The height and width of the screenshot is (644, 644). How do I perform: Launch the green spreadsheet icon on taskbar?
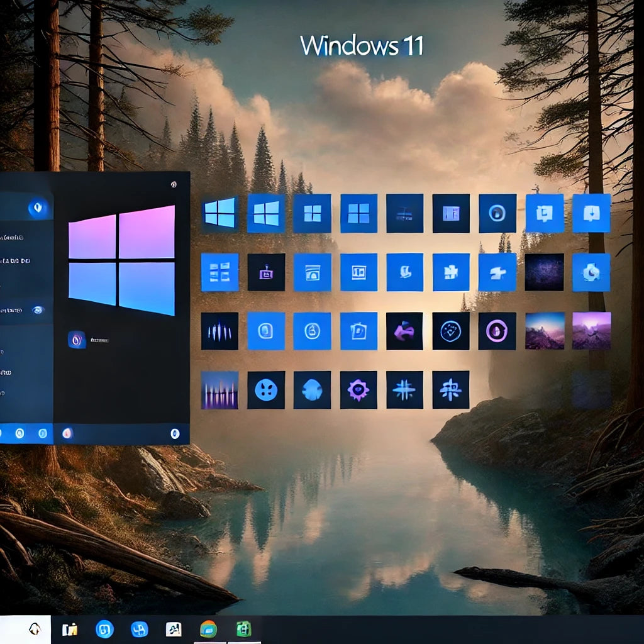tap(243, 629)
